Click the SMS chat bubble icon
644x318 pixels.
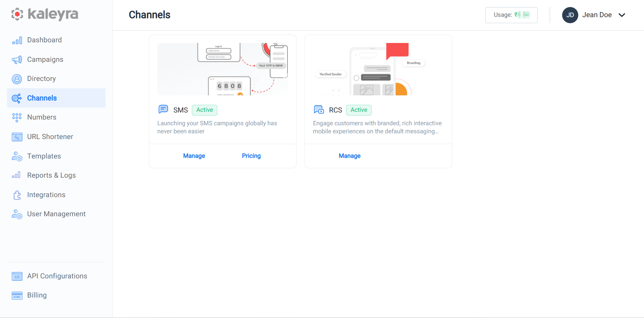click(x=163, y=109)
